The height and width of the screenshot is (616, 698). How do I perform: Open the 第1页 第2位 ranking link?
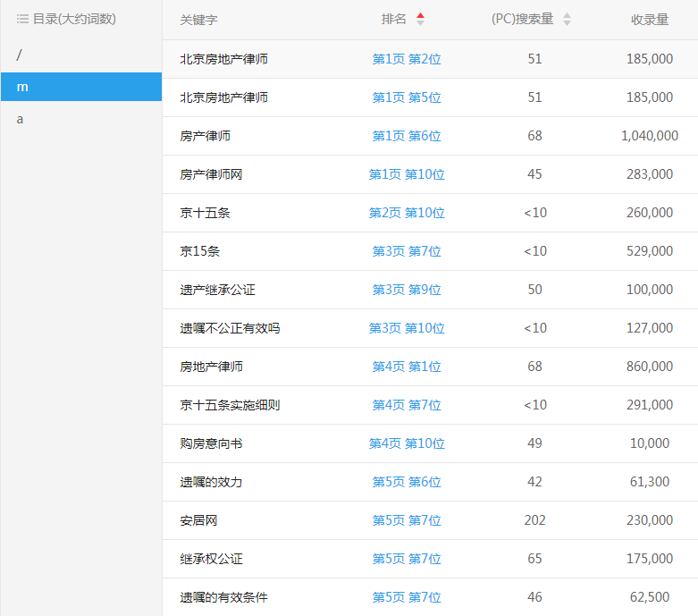tap(407, 59)
